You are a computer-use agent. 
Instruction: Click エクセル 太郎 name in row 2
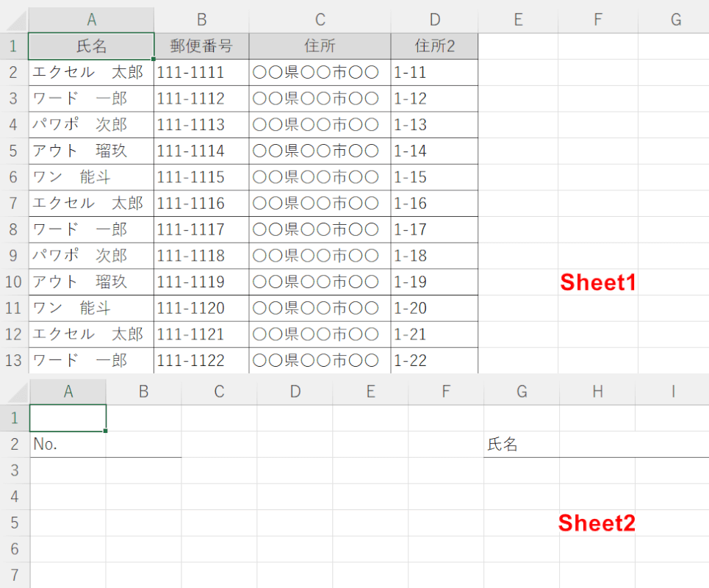pos(91,72)
